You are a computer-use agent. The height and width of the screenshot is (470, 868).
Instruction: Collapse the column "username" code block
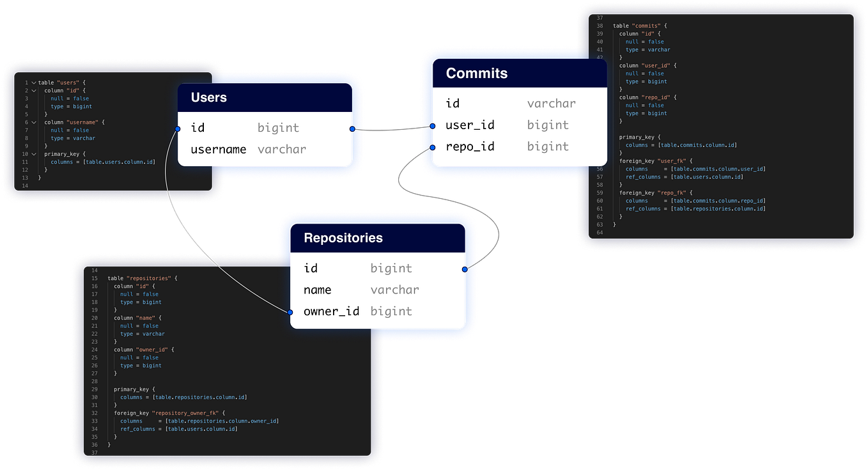33,121
